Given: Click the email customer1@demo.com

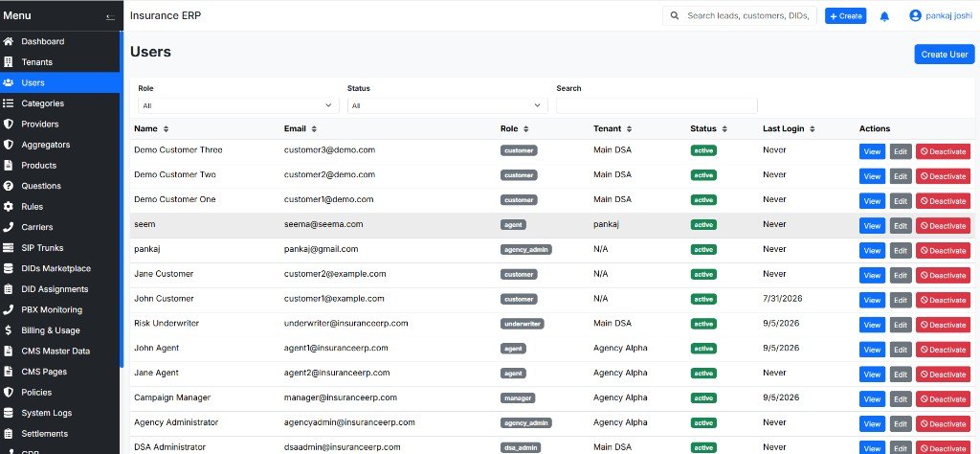Looking at the screenshot, I should click(x=329, y=199).
